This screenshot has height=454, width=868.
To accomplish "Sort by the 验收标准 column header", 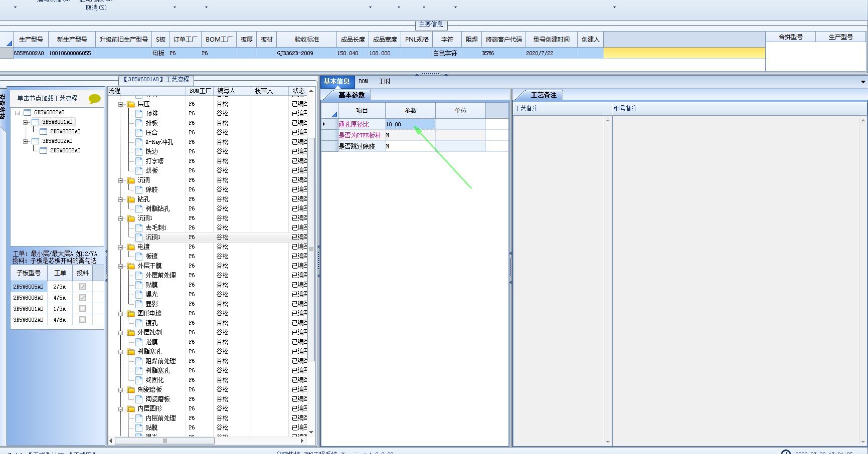I will click(x=306, y=40).
